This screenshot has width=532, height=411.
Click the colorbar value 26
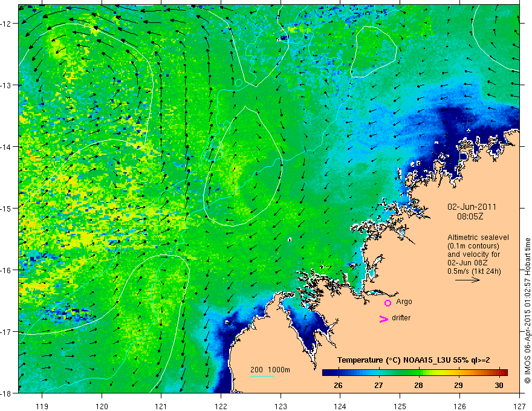(x=338, y=385)
